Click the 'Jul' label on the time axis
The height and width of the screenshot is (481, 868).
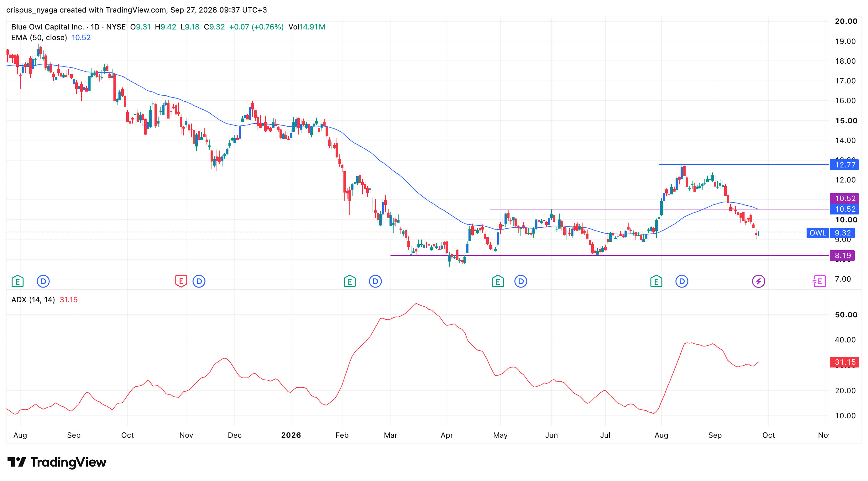point(605,435)
